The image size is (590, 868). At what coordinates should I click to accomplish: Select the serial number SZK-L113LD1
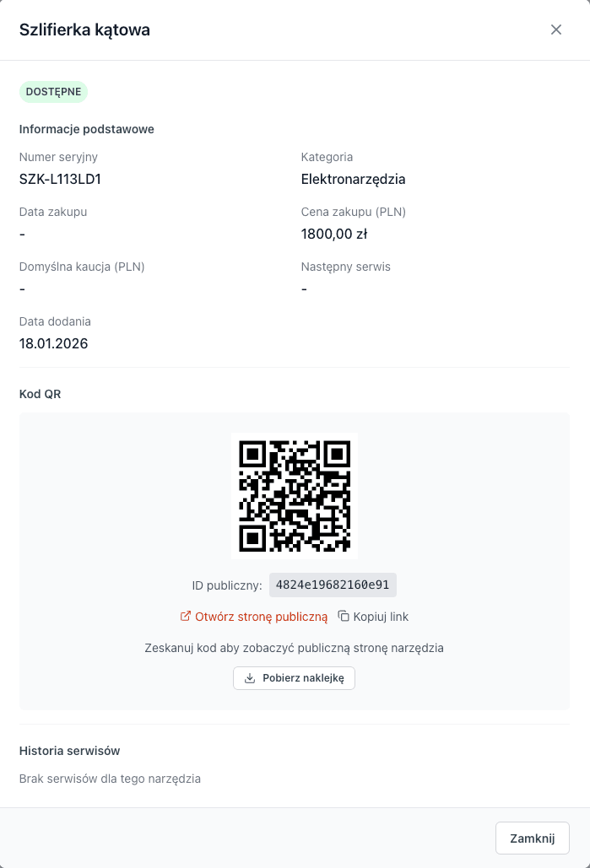pyautogui.click(x=60, y=179)
